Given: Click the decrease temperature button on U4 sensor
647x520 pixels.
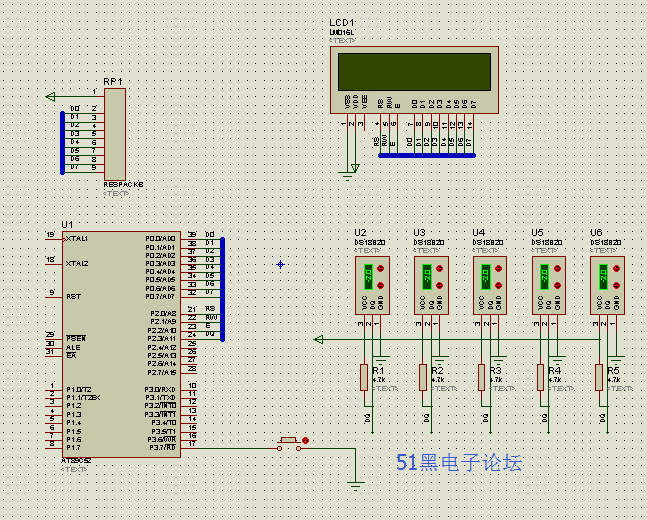Looking at the screenshot, I should tap(498, 285).
